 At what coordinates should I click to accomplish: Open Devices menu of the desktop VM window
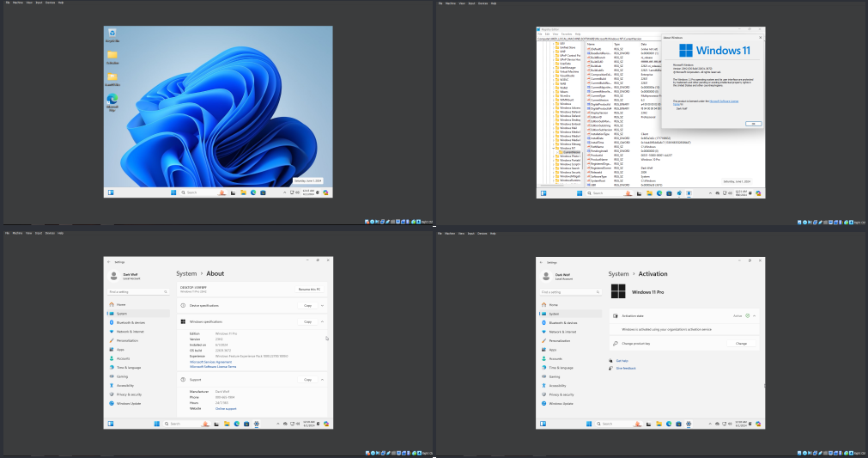[x=50, y=3]
